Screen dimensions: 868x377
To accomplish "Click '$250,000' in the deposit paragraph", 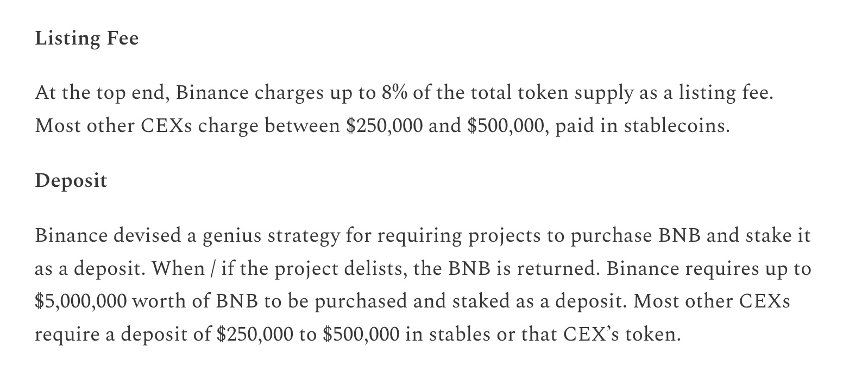I will pyautogui.click(x=255, y=334).
